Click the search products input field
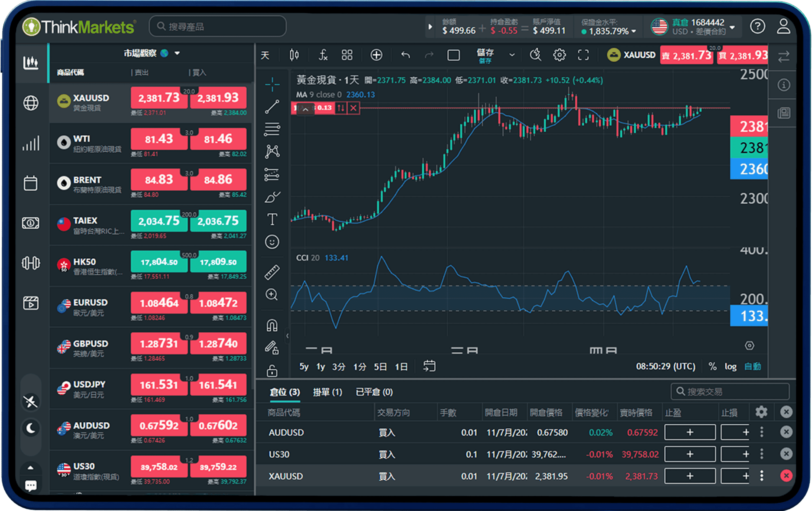The width and height of the screenshot is (812, 511). coord(218,26)
